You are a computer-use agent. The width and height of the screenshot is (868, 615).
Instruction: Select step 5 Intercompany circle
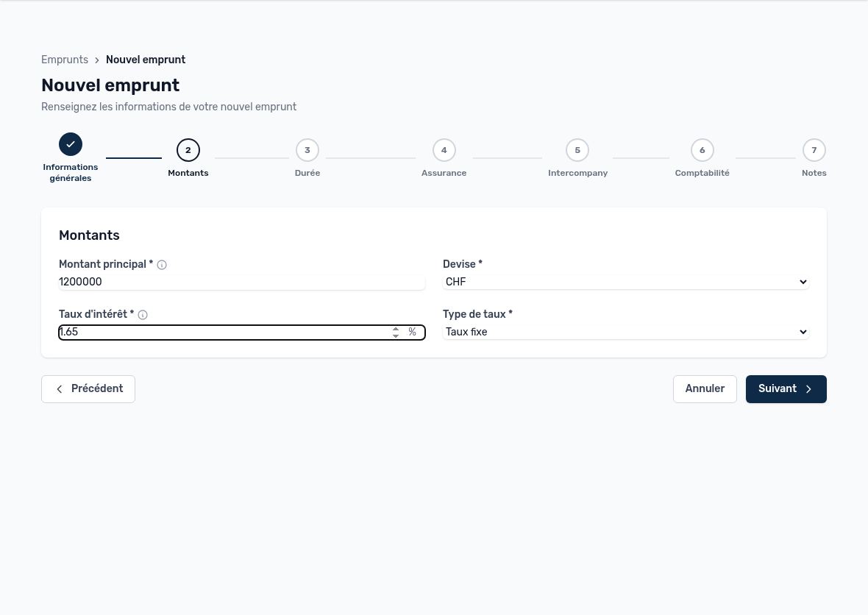577,150
